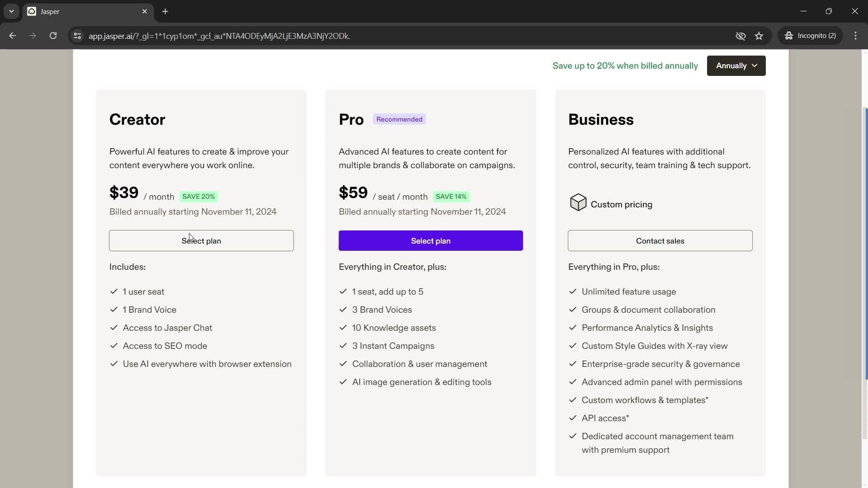Select Creator plan with Select plan button

[201, 241]
